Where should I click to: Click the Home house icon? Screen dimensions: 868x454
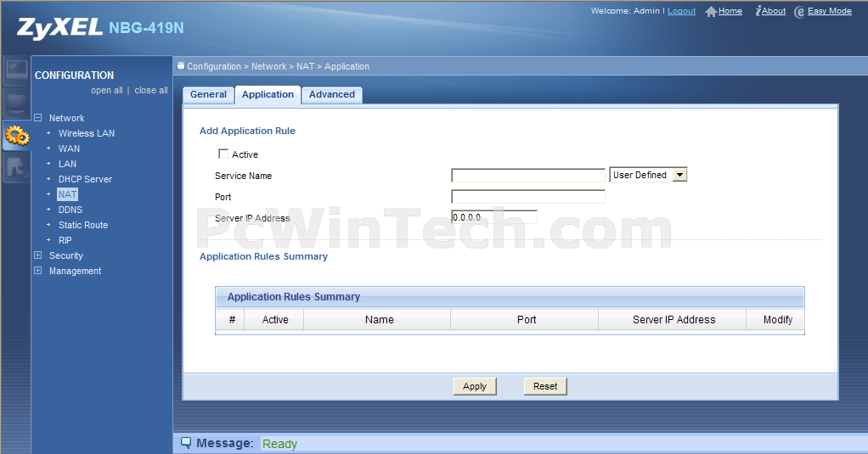point(711,12)
